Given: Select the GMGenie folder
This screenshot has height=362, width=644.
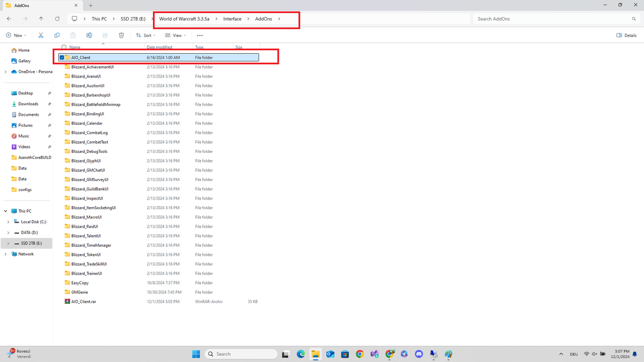Looking at the screenshot, I should (x=76, y=292).
